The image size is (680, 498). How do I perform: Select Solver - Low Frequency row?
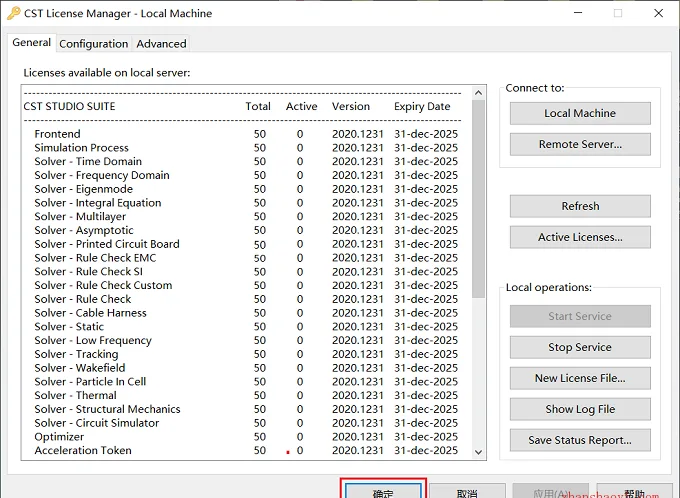(x=246, y=341)
